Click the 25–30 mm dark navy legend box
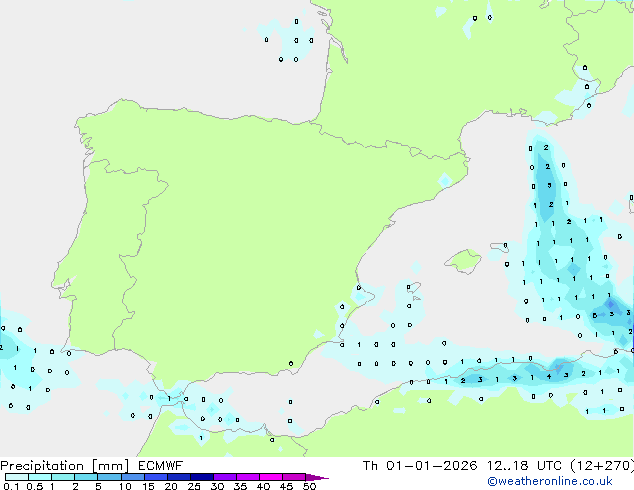Image resolution: width=634 pixels, height=490 pixels. tap(202, 477)
